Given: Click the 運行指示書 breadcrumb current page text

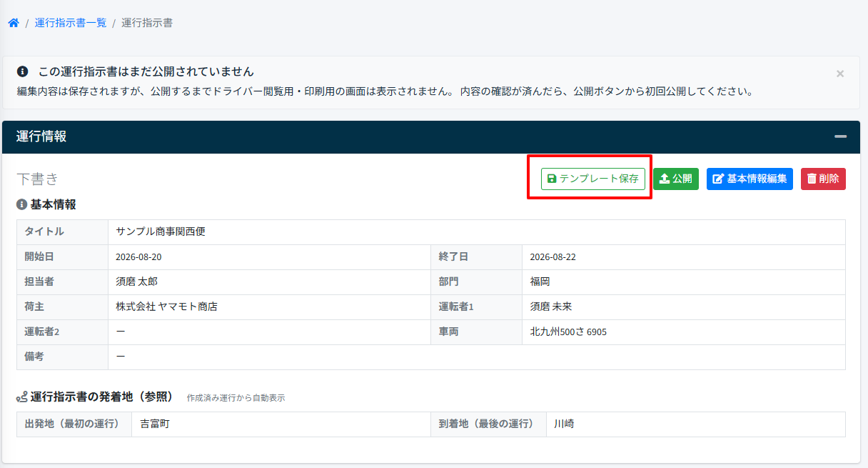Looking at the screenshot, I should coord(147,23).
